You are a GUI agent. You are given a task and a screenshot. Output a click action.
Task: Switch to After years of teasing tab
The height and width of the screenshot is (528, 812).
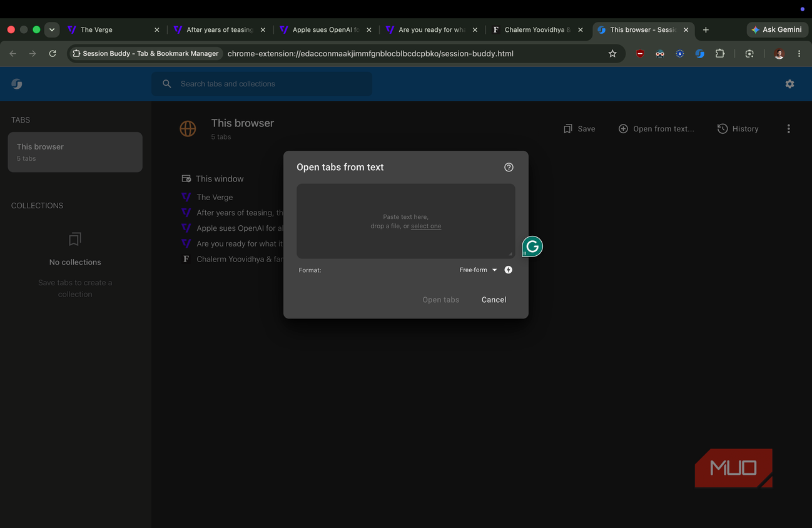220,29
